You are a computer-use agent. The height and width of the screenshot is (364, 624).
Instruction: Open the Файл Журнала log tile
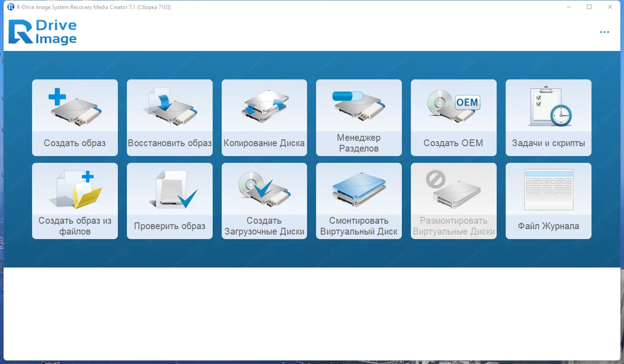point(549,201)
